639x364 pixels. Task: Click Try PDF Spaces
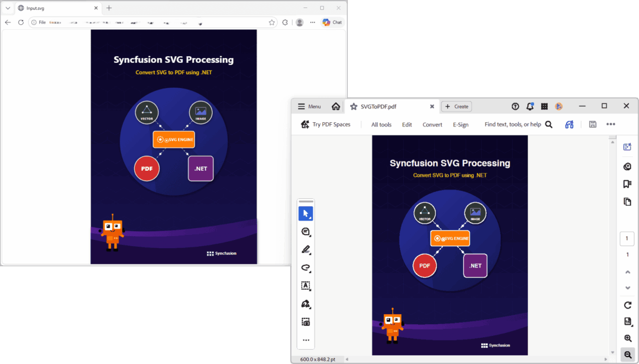(x=326, y=124)
